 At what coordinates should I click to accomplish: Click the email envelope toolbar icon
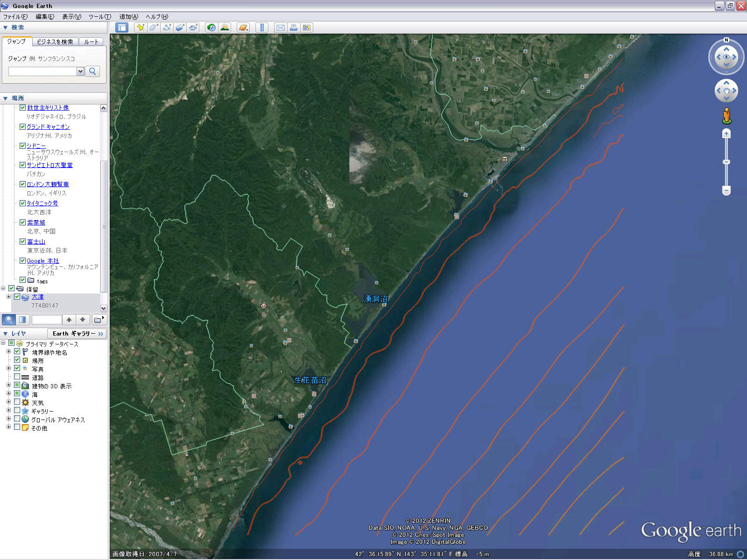coord(280,28)
